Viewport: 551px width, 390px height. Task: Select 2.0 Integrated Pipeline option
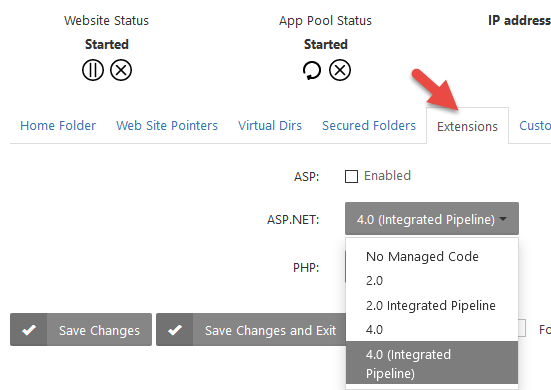pyautogui.click(x=432, y=305)
